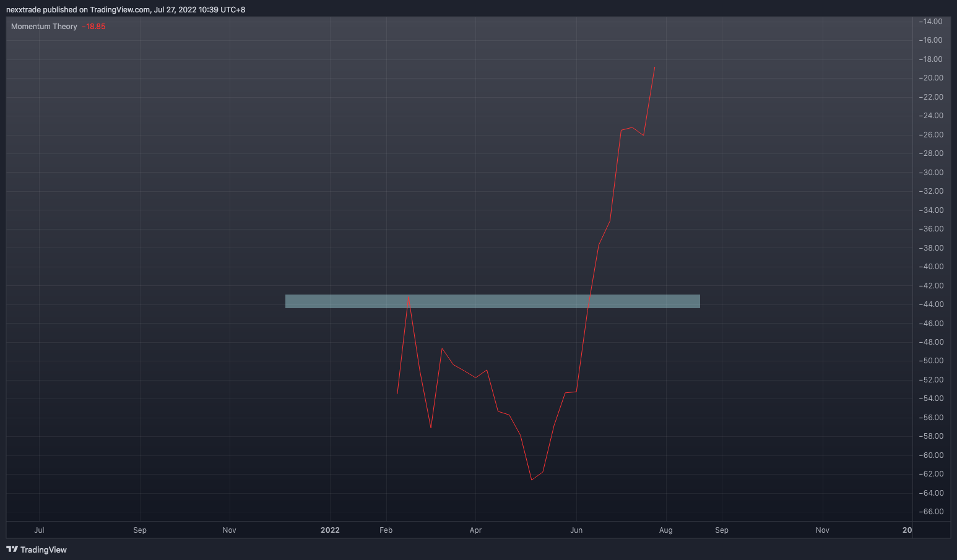Click the Aug label on time axis
This screenshot has height=560, width=957.
[665, 530]
